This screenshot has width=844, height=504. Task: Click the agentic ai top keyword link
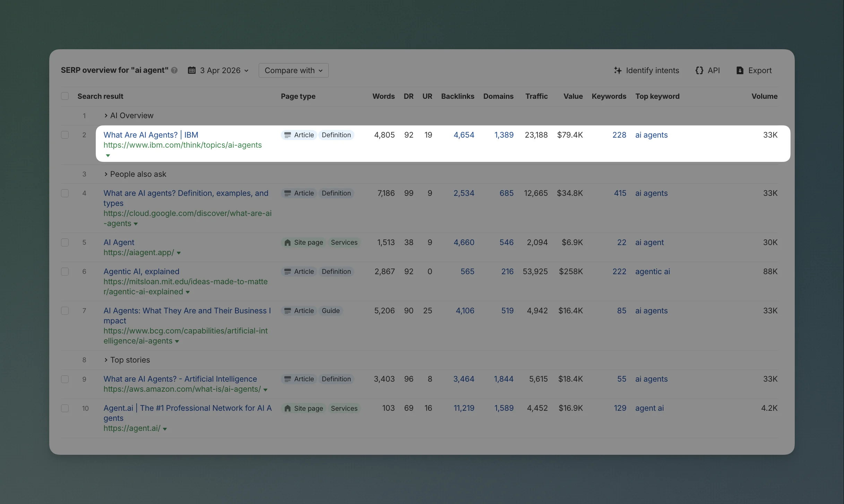tap(652, 271)
